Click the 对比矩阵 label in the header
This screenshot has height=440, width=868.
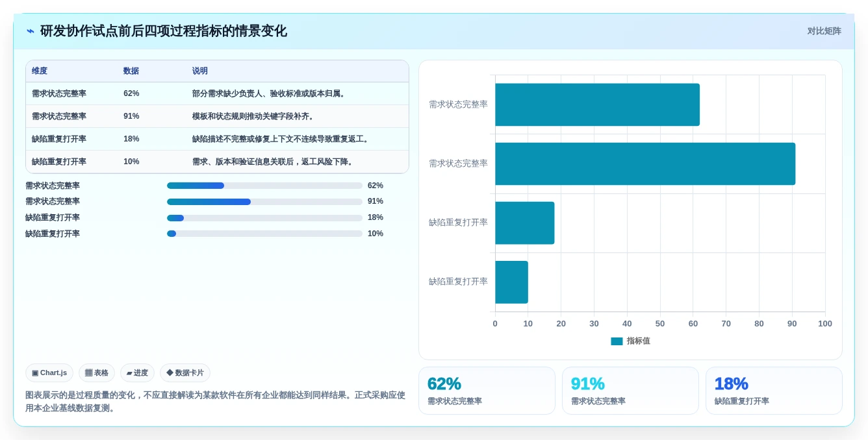click(824, 31)
